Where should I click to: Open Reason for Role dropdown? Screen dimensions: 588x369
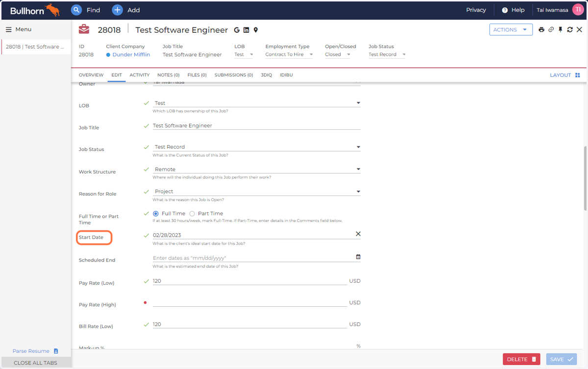[257, 192]
